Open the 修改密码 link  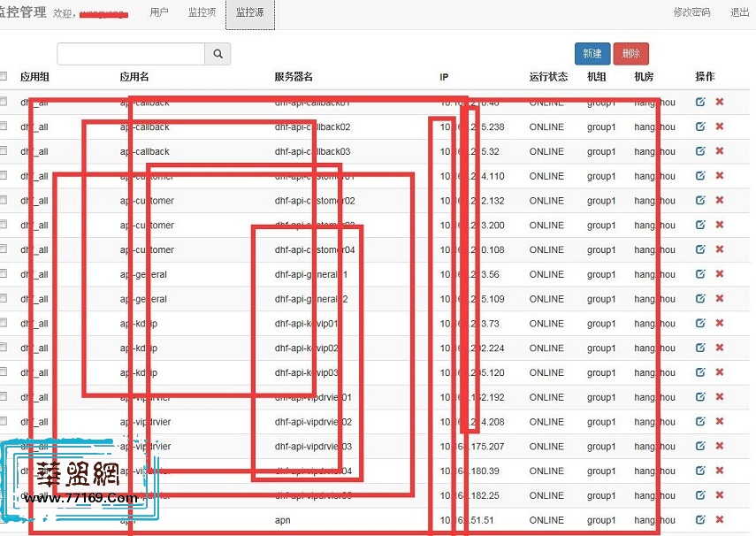(x=691, y=13)
